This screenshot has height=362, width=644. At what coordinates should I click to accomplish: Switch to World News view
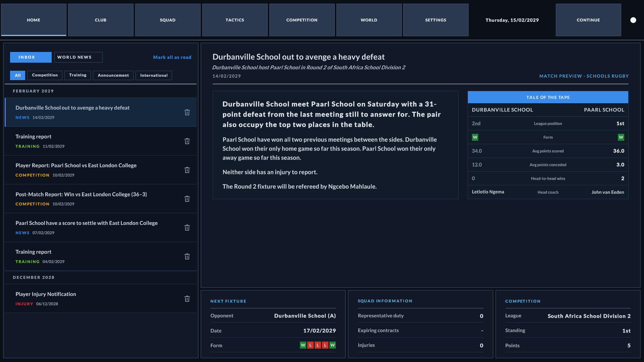coord(78,57)
